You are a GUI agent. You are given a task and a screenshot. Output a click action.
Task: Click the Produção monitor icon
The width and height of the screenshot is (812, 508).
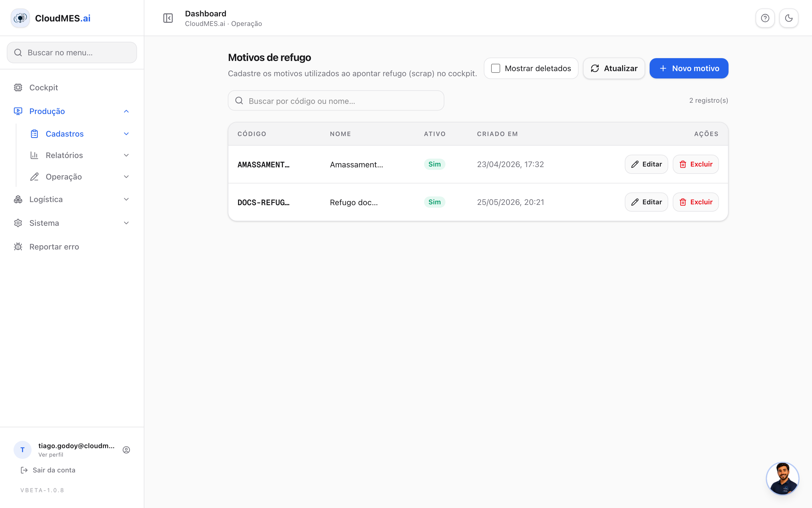pos(18,111)
